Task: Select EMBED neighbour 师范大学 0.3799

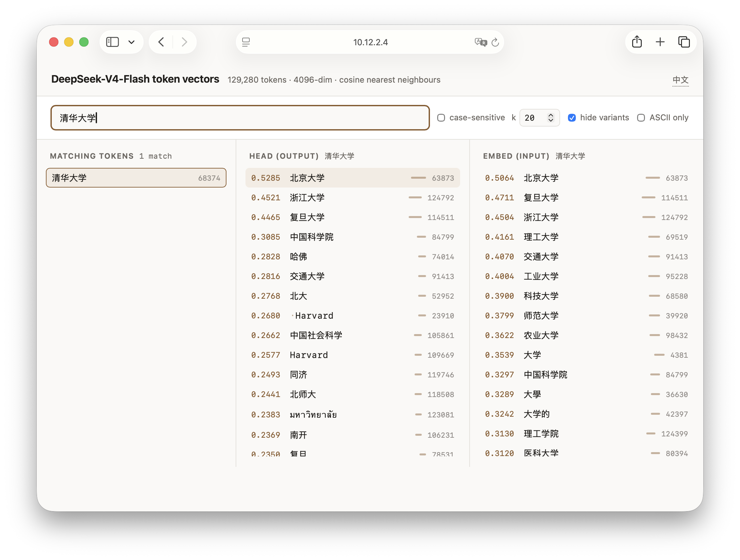Action: pyautogui.click(x=586, y=316)
